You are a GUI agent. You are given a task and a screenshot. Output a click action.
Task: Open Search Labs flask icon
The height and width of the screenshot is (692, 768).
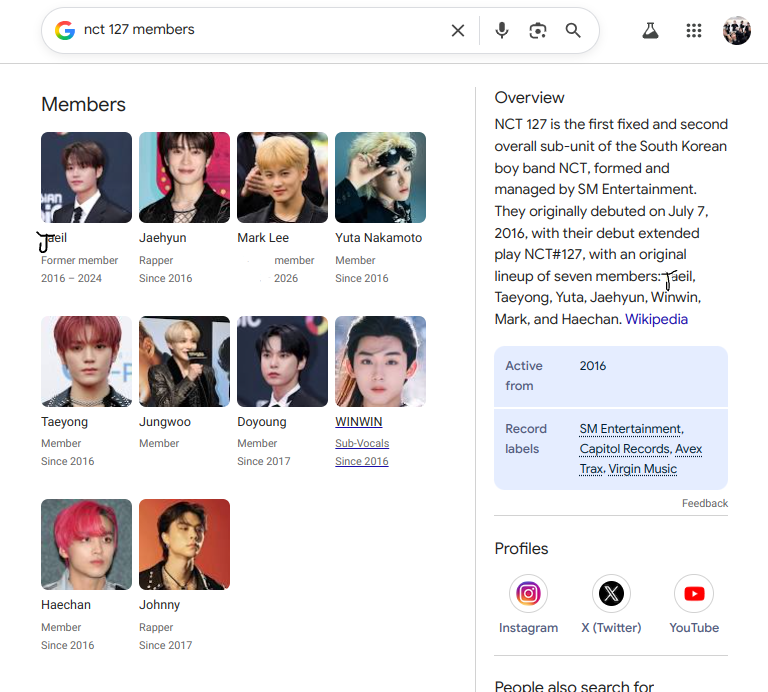(x=650, y=30)
